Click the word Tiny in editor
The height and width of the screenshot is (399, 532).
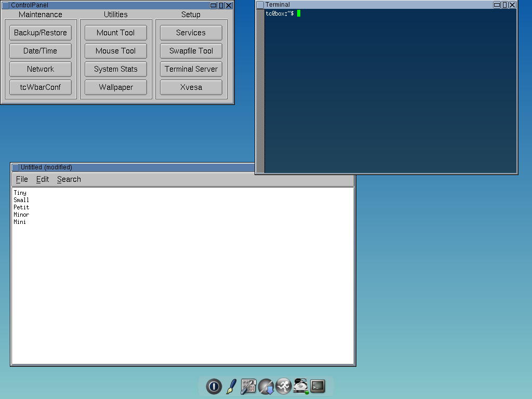coord(20,193)
